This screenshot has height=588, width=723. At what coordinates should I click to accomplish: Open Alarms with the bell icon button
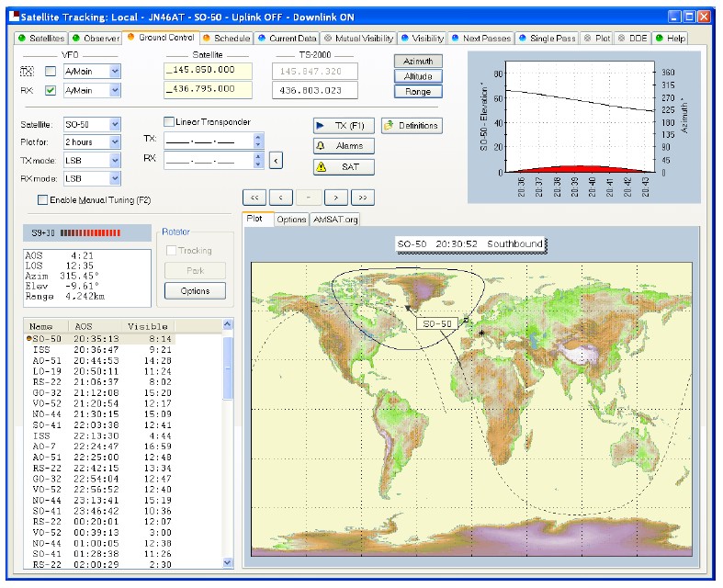[344, 146]
